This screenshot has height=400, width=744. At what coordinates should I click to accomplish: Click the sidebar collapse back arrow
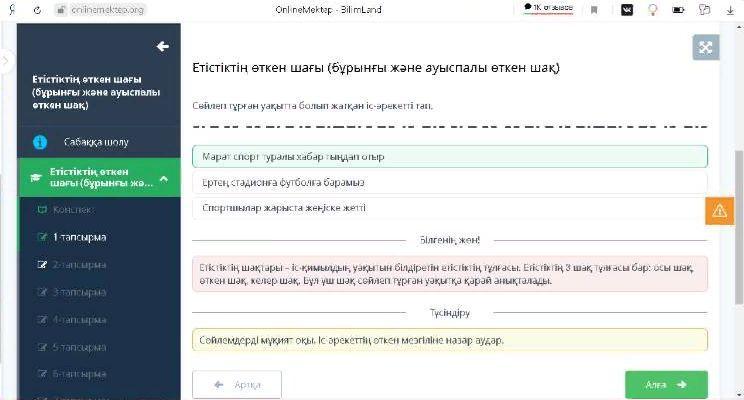click(x=162, y=47)
